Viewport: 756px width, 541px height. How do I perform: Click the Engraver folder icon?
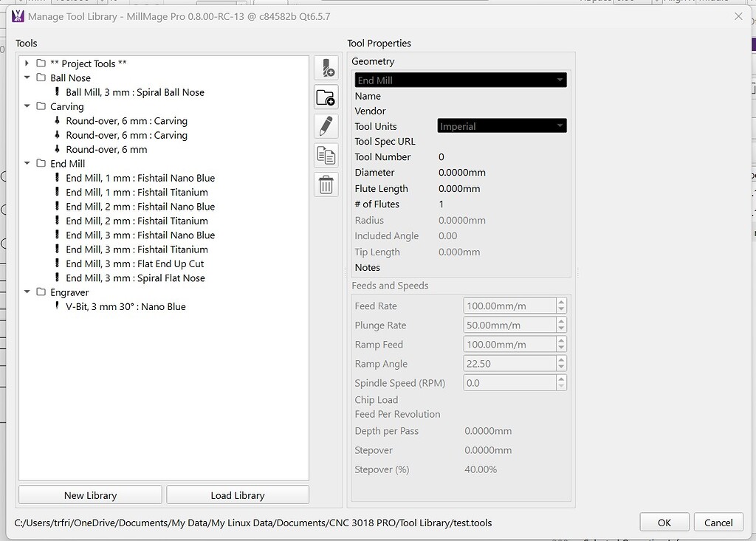click(41, 292)
